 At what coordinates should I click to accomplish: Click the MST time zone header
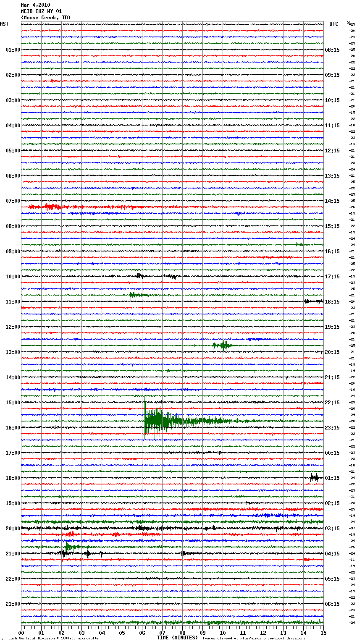coord(4,24)
